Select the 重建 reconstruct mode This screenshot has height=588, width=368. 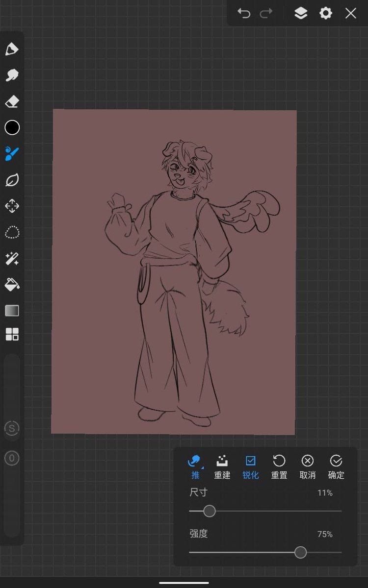click(222, 467)
